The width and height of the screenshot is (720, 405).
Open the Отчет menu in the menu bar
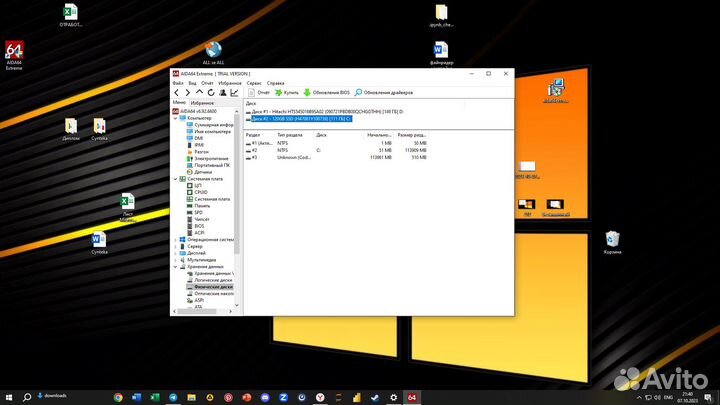click(x=207, y=83)
